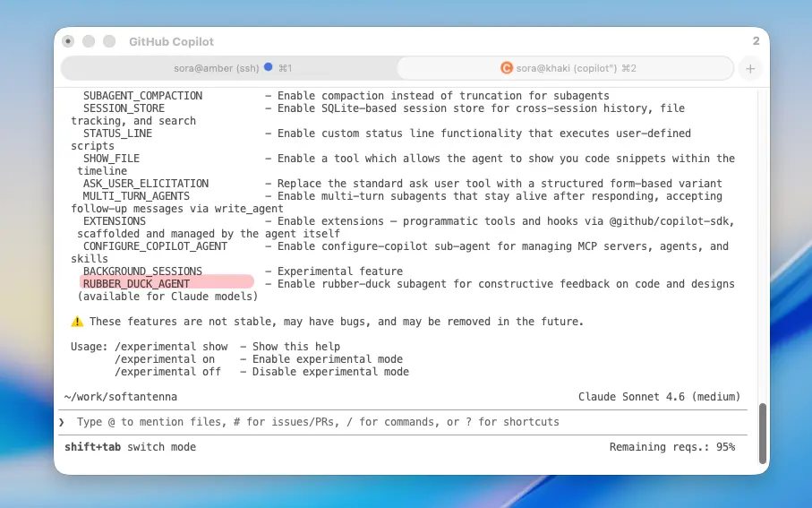The width and height of the screenshot is (812, 508).
Task: Select the SHOW_FILE feature name
Action: [x=111, y=159]
